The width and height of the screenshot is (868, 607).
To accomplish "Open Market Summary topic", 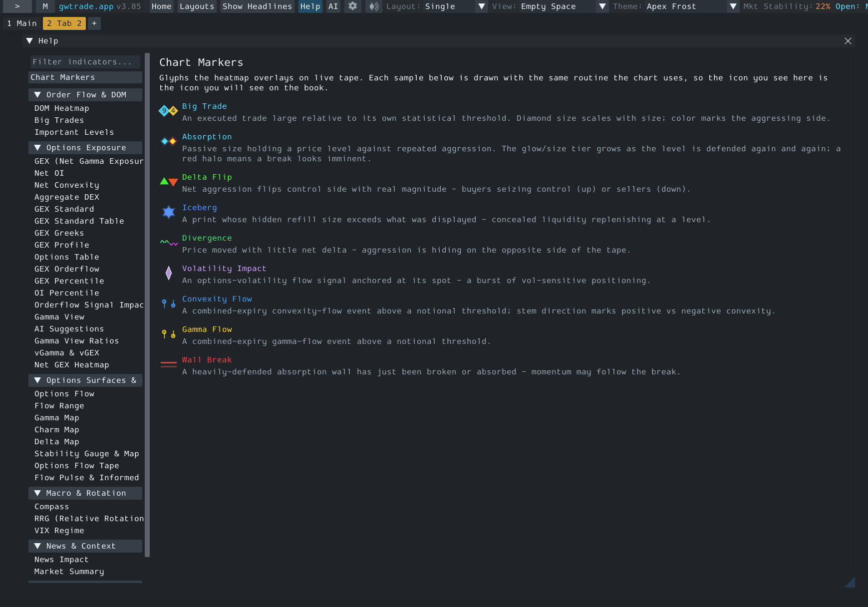I will (x=69, y=572).
